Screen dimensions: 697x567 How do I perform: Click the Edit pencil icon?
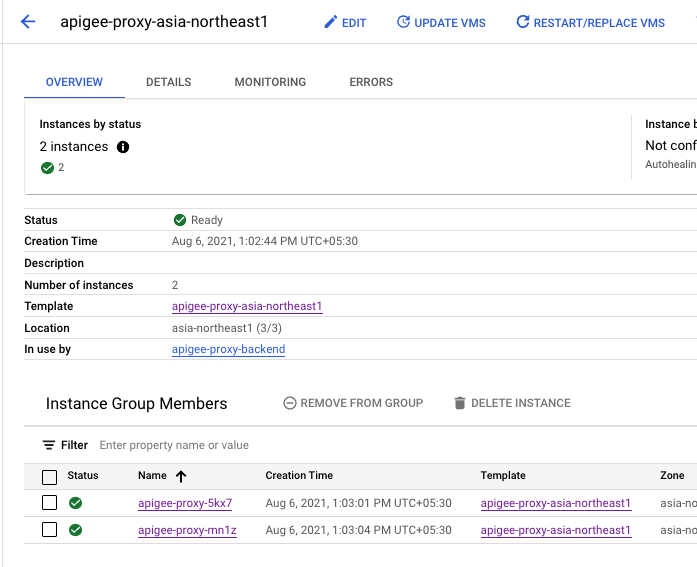point(331,22)
